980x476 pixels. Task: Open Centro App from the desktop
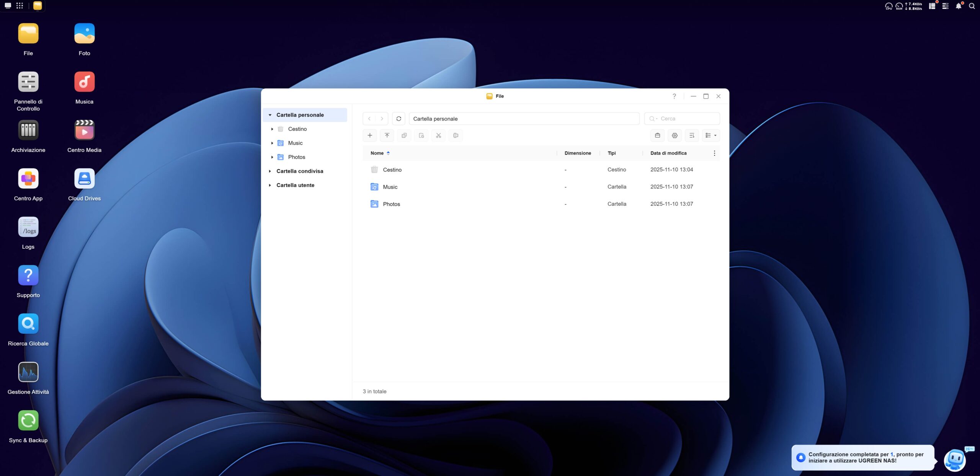click(28, 179)
